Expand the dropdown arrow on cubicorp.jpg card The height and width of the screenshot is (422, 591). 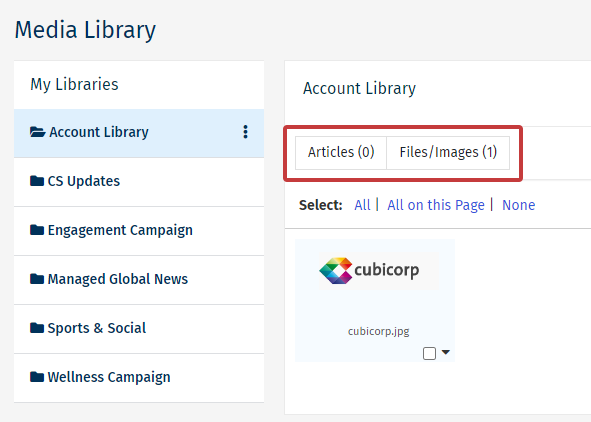click(446, 352)
